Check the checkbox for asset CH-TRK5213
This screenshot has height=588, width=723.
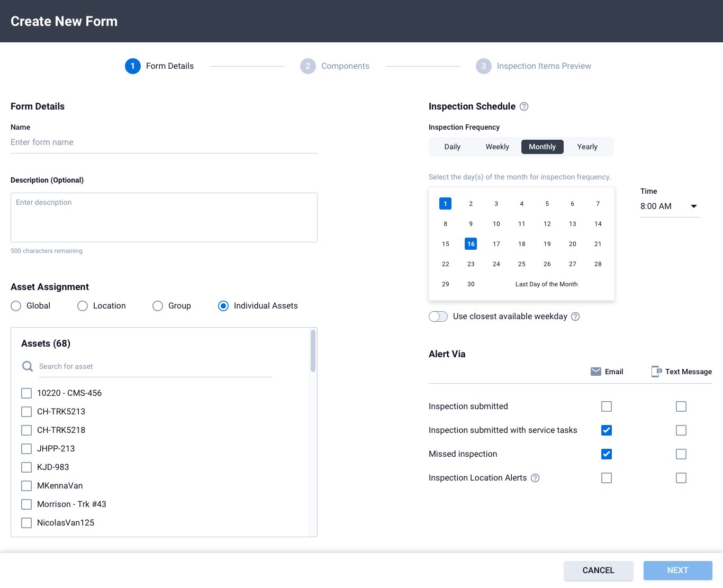[26, 411]
